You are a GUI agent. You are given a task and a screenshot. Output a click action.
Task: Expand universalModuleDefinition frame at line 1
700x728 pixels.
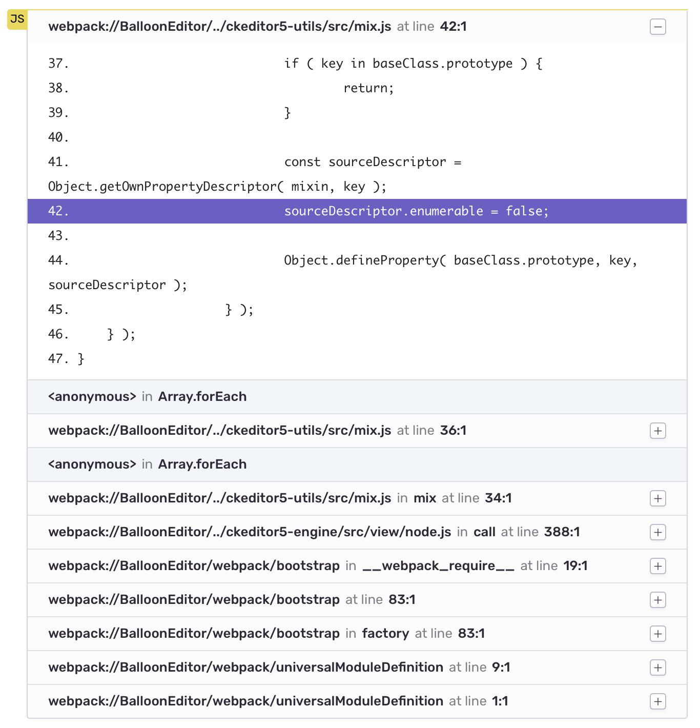point(658,701)
